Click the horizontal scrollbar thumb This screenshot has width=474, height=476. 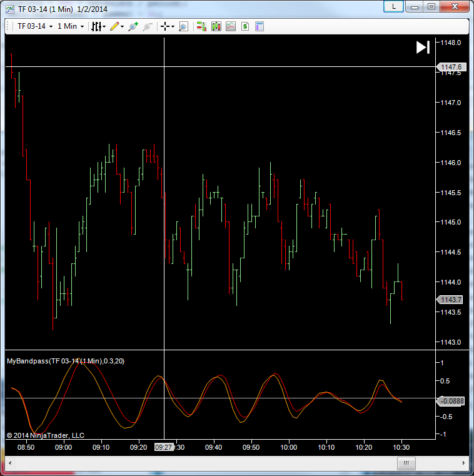coord(406,463)
